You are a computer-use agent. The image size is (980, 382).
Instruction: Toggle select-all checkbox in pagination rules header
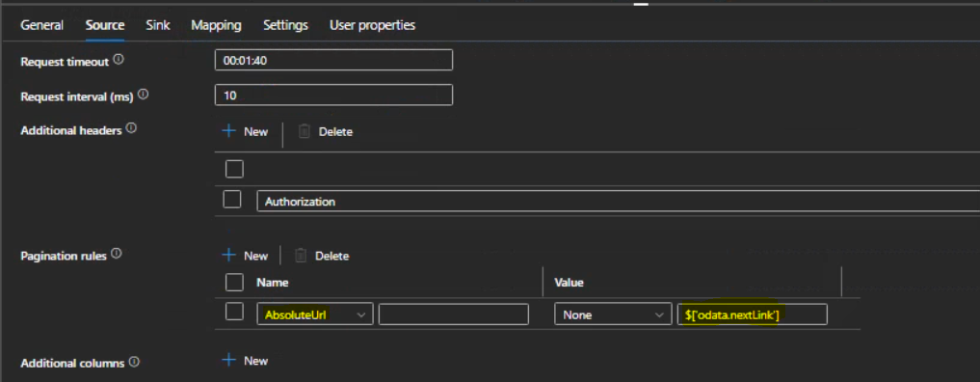234,283
